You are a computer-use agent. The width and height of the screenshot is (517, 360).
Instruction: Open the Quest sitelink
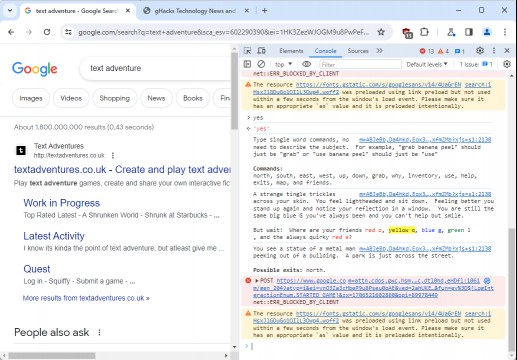click(x=37, y=269)
